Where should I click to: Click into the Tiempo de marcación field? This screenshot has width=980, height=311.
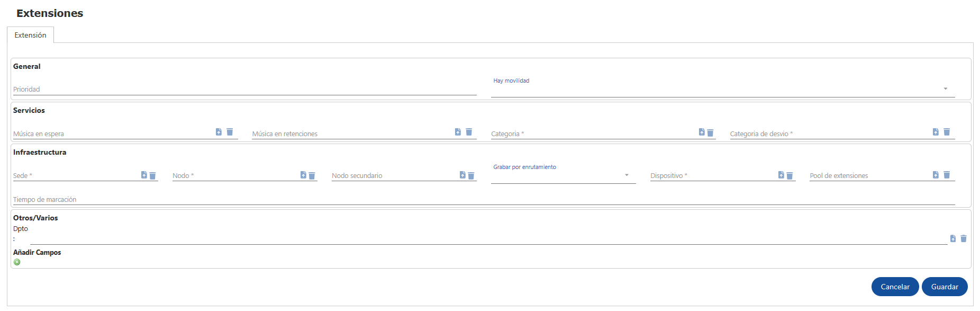484,200
